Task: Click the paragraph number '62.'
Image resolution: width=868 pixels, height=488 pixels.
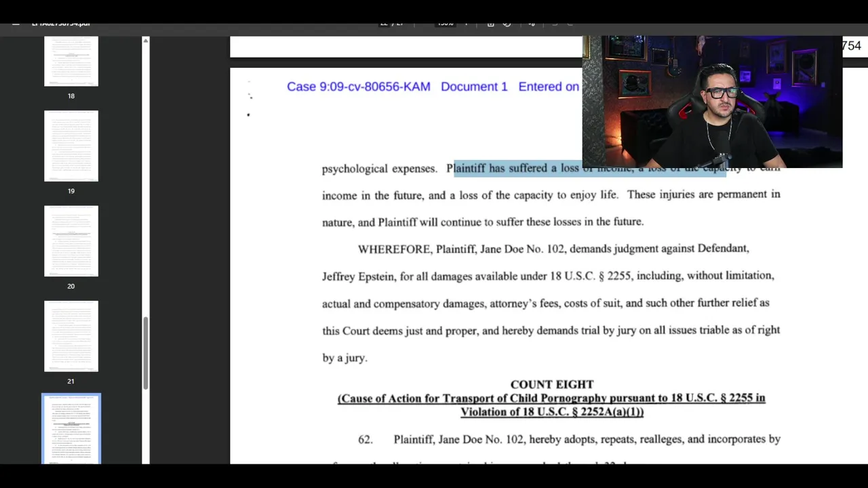Action: pos(366,439)
